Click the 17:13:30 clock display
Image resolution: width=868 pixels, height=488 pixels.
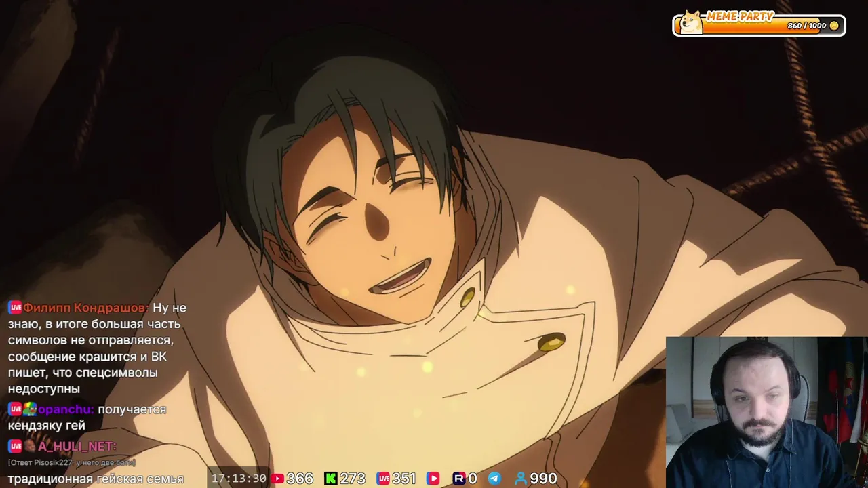point(239,479)
